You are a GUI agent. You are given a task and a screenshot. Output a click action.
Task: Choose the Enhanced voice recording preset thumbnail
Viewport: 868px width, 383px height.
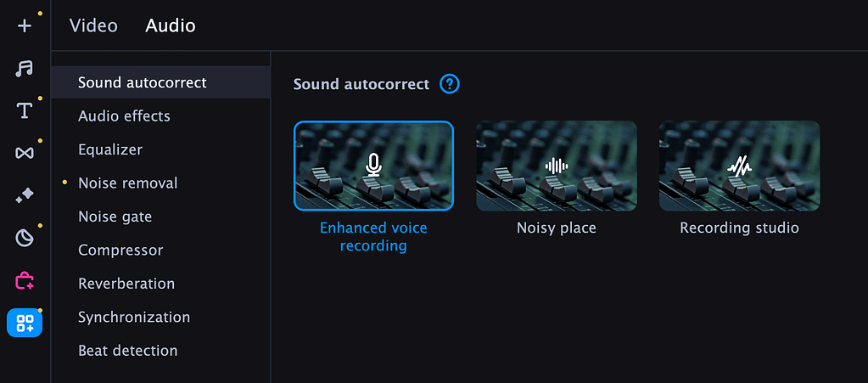(x=373, y=166)
